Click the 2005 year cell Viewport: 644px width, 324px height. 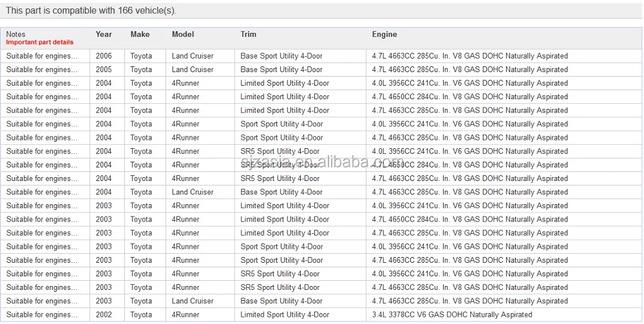pos(104,70)
